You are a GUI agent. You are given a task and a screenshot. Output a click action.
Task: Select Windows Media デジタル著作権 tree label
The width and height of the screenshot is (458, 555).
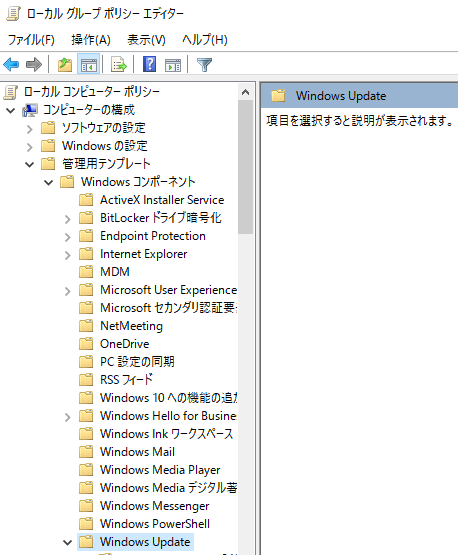168,488
